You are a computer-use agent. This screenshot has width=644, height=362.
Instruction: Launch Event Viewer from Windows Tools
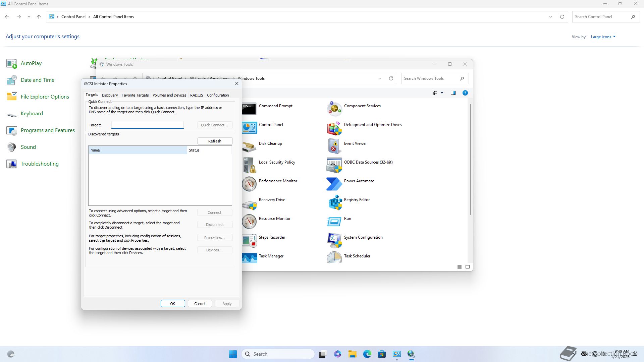coord(334,146)
